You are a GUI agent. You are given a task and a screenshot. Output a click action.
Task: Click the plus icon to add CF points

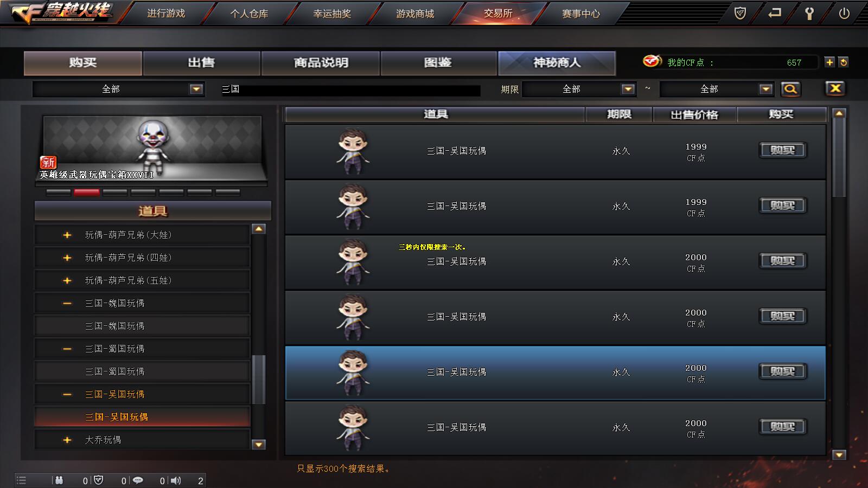[829, 62]
